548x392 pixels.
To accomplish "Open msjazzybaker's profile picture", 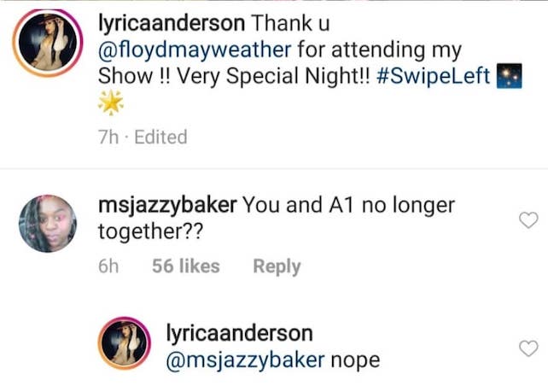I will [x=48, y=224].
